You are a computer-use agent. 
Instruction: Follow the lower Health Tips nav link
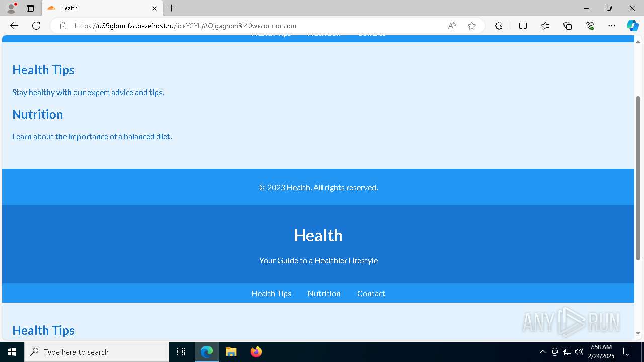point(271,293)
